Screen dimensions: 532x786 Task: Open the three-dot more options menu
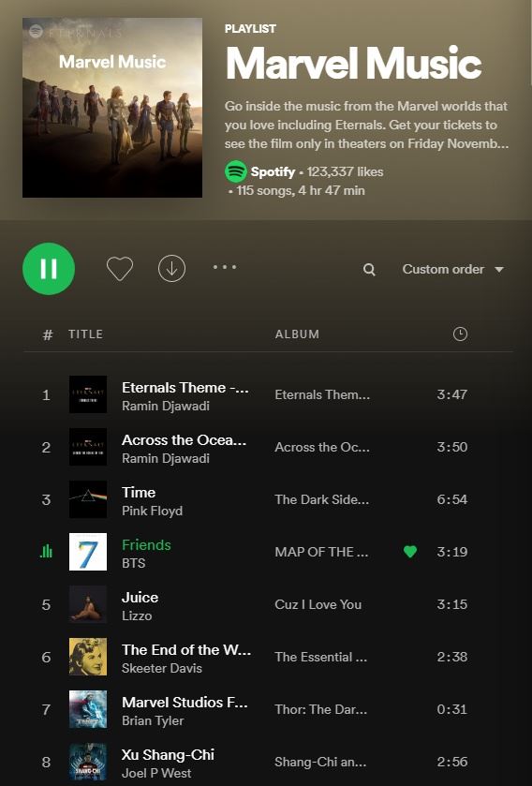pos(225,267)
